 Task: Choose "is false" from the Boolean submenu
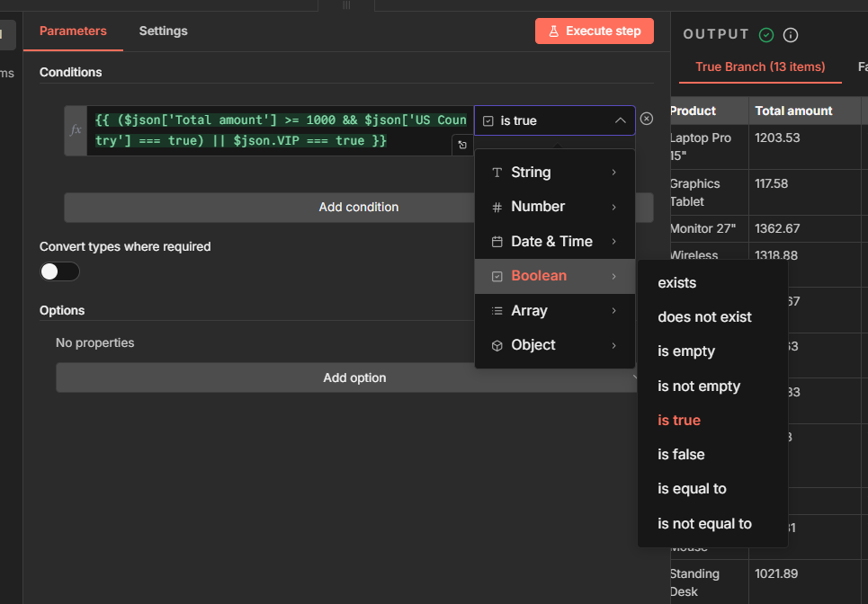coord(681,455)
